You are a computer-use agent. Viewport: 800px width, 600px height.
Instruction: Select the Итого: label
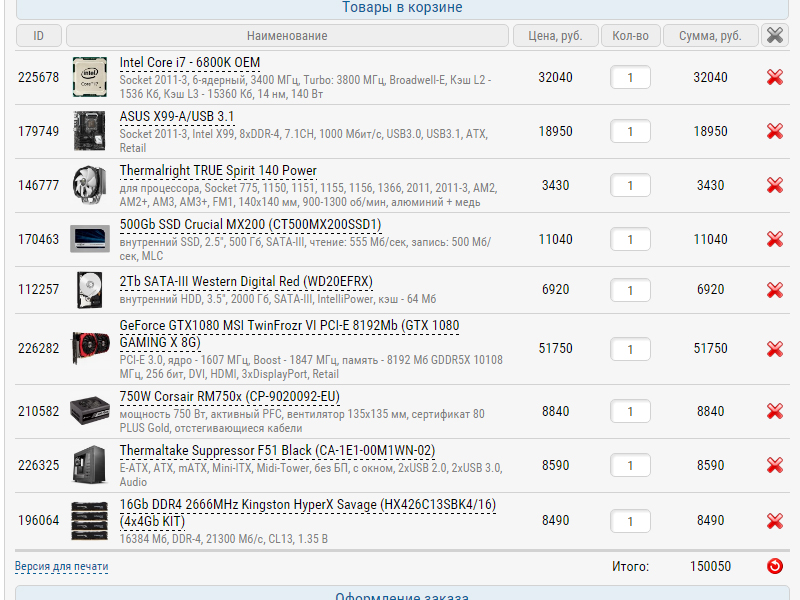click(x=630, y=566)
